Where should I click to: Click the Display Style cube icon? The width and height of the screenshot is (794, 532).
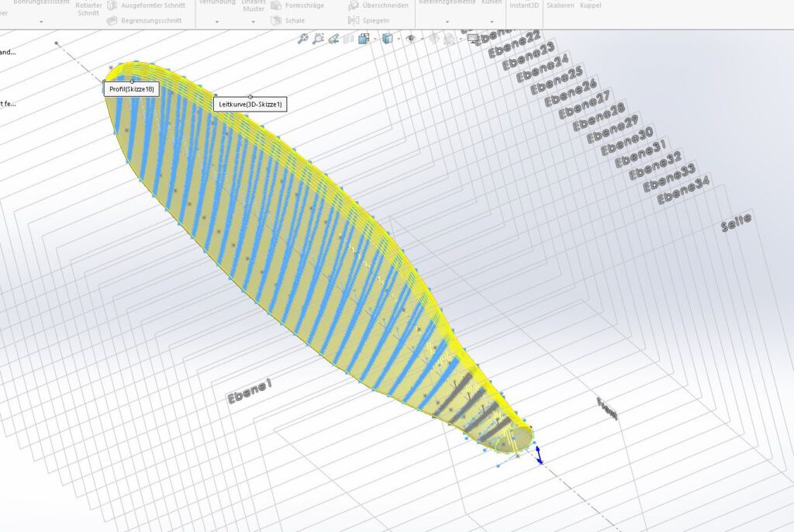point(388,39)
